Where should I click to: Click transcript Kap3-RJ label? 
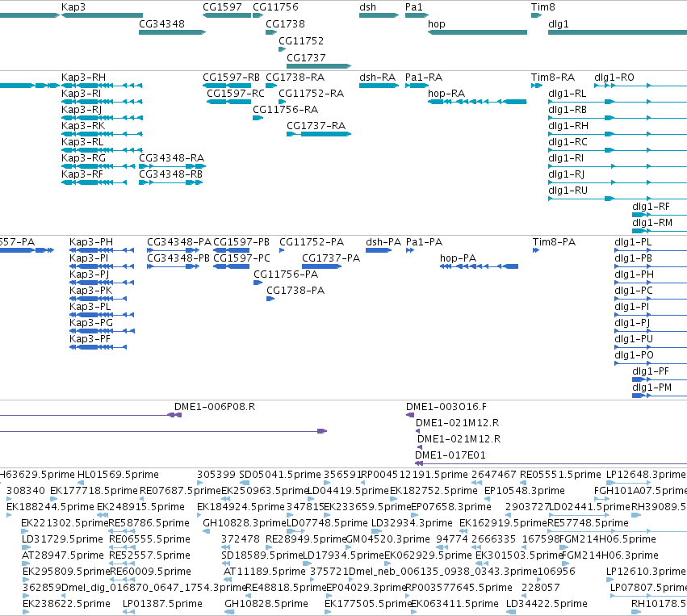82,110
